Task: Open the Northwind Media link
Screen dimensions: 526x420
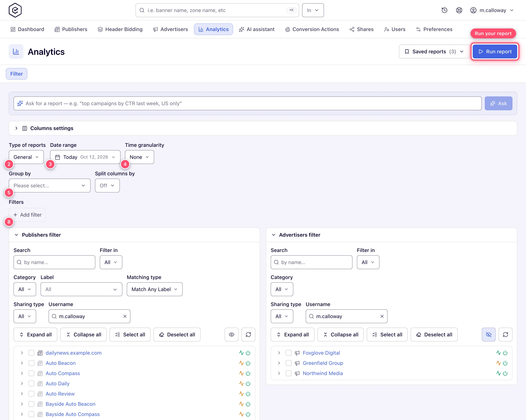Action: click(323, 373)
